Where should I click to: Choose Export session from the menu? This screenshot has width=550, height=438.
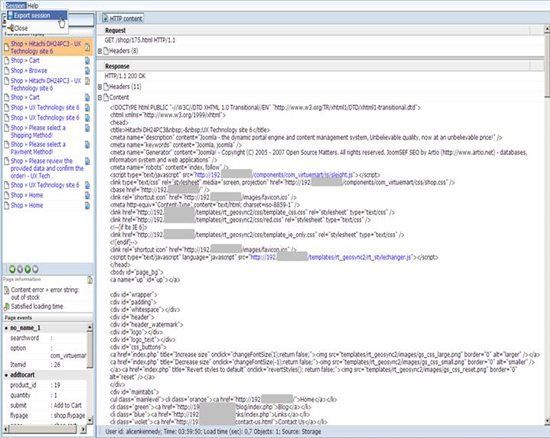coord(37,15)
